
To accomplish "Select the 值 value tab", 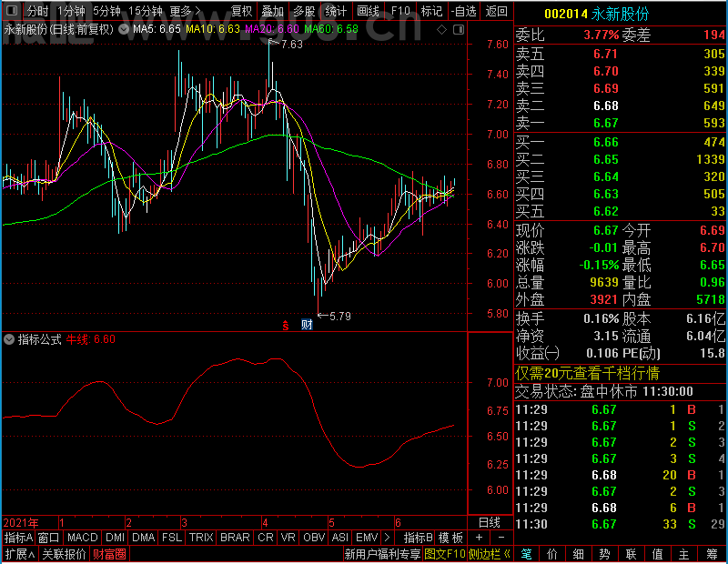I will point(657,554).
